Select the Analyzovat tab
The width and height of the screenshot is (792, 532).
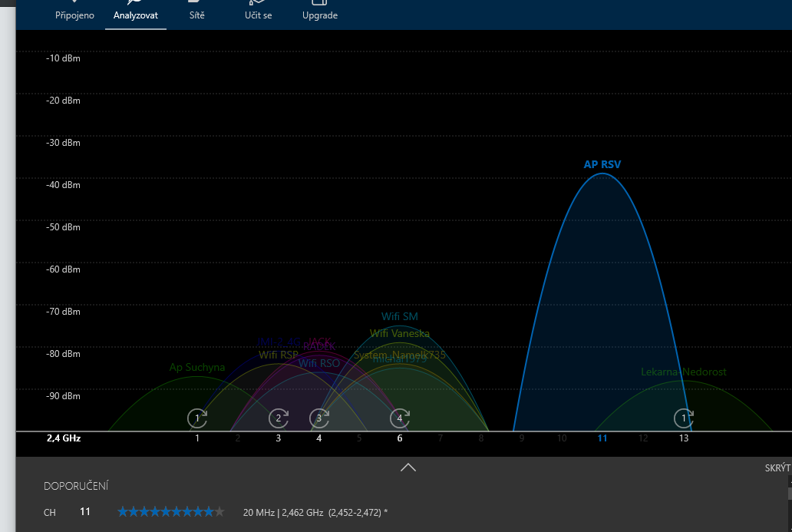[x=136, y=12]
